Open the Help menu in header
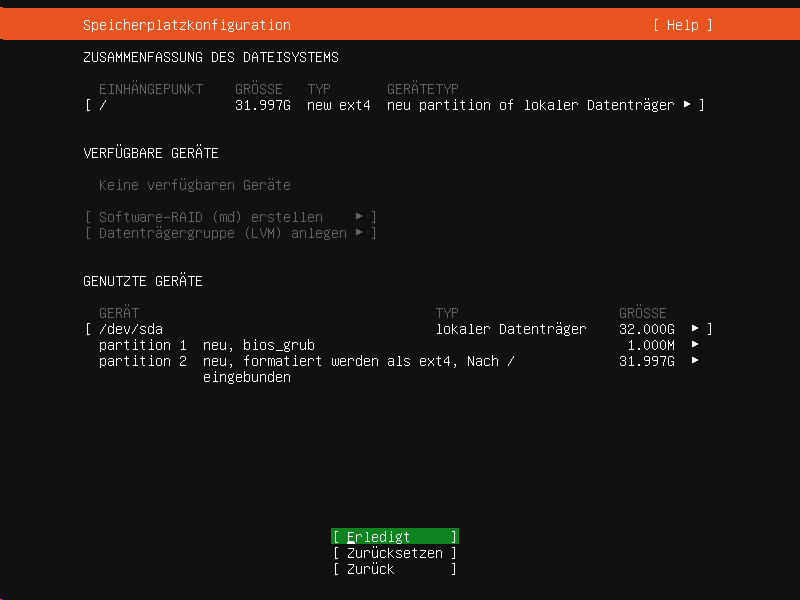 click(683, 25)
